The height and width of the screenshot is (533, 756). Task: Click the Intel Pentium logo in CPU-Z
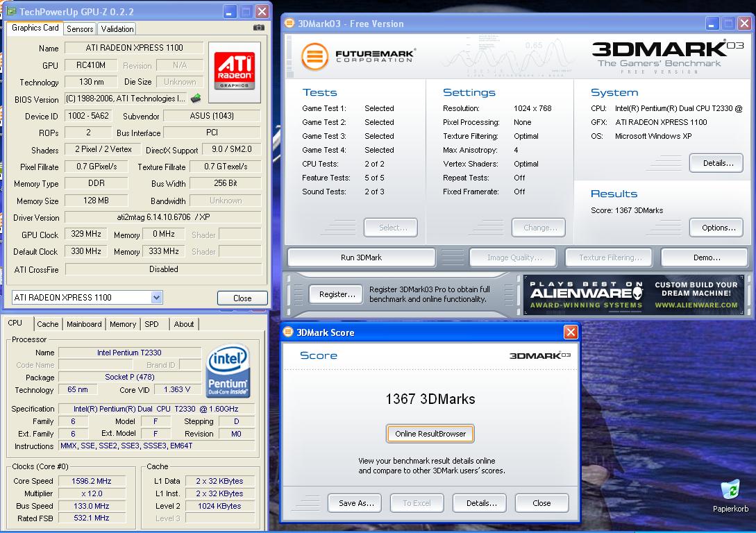[x=228, y=370]
